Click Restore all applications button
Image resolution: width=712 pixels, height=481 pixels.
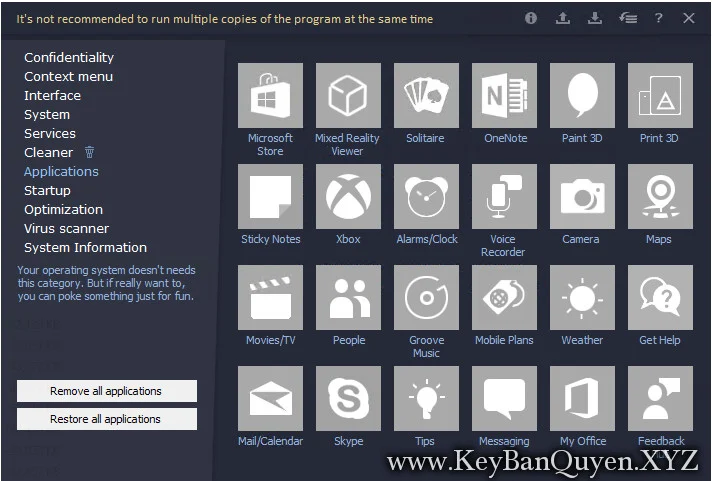click(x=107, y=419)
